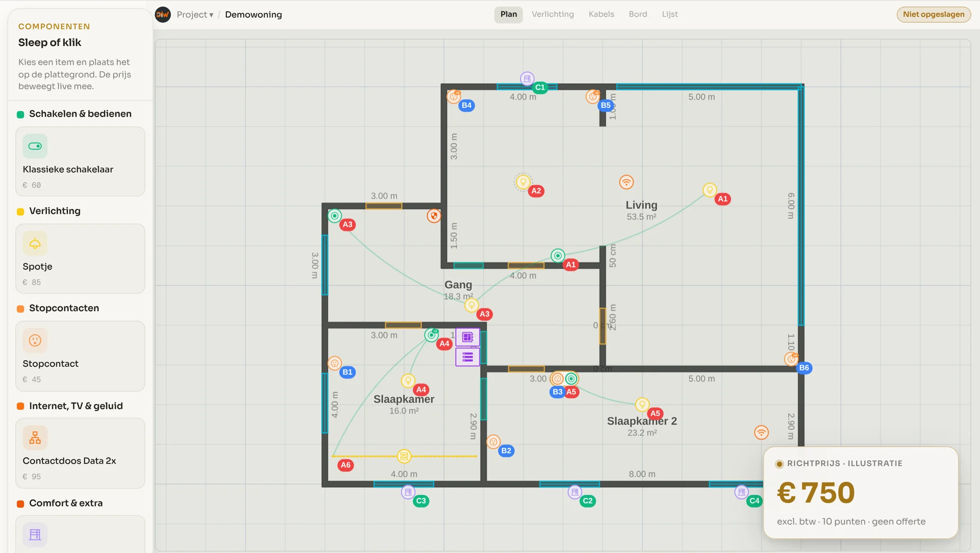Click the A6 LED strip icon in Slaapkamer
The width and height of the screenshot is (980, 553).
[404, 456]
